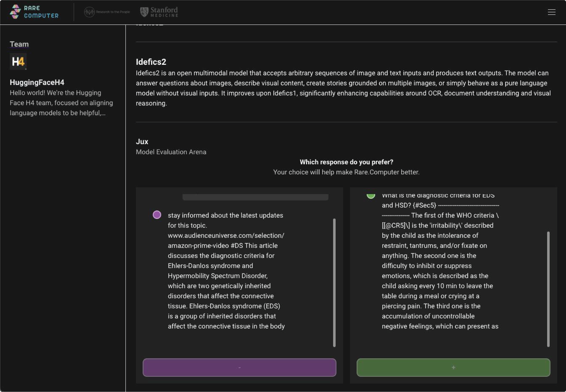The image size is (566, 392).
Task: Click the Stanford Medicine logo
Action: tap(159, 12)
